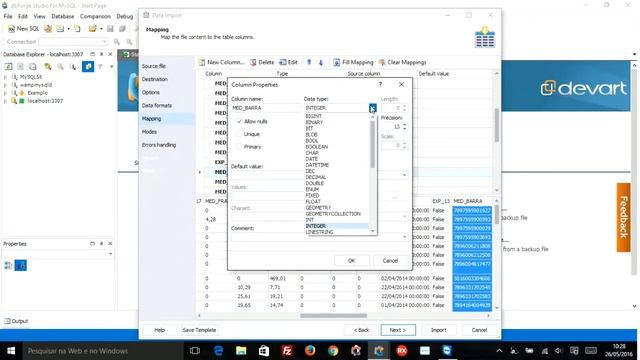
Task: Open the View menu
Action: (x=40, y=16)
